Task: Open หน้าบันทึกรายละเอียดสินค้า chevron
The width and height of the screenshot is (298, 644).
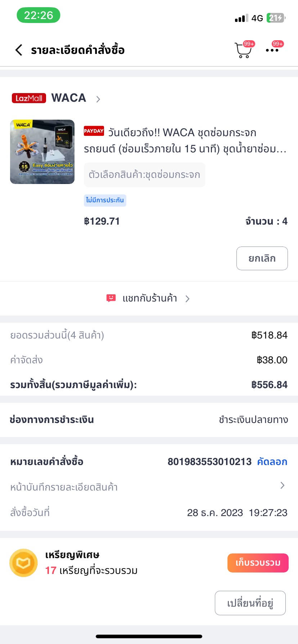Action: pyautogui.click(x=283, y=486)
